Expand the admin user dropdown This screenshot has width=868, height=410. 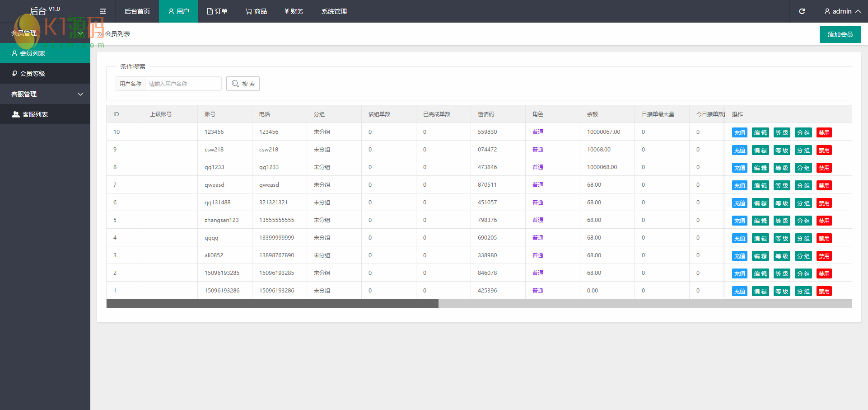click(842, 11)
